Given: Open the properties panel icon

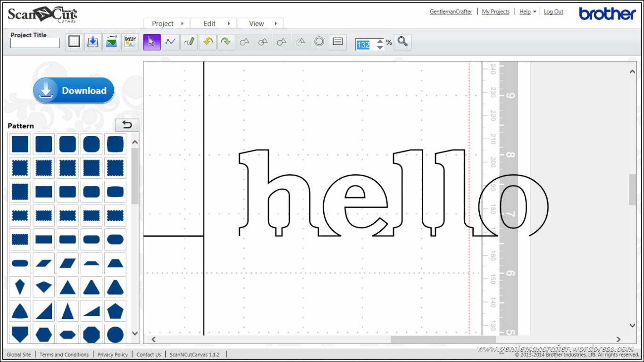Looking at the screenshot, I should pos(337,42).
